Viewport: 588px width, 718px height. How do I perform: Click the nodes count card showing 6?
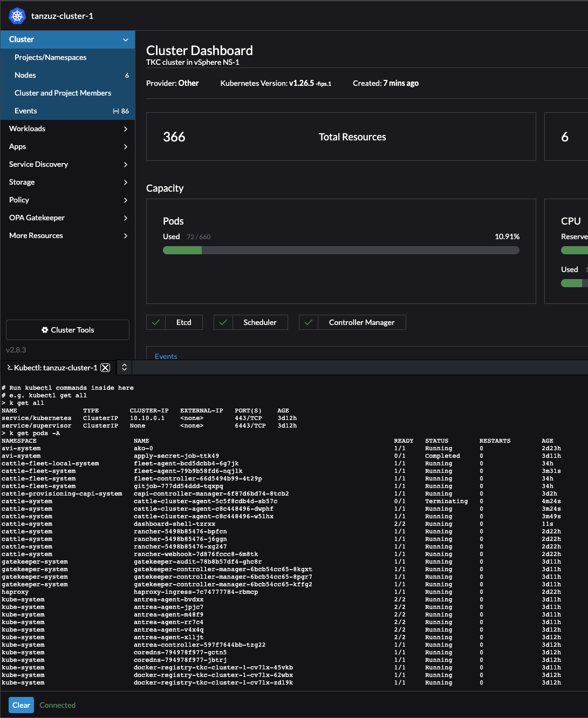[566, 137]
